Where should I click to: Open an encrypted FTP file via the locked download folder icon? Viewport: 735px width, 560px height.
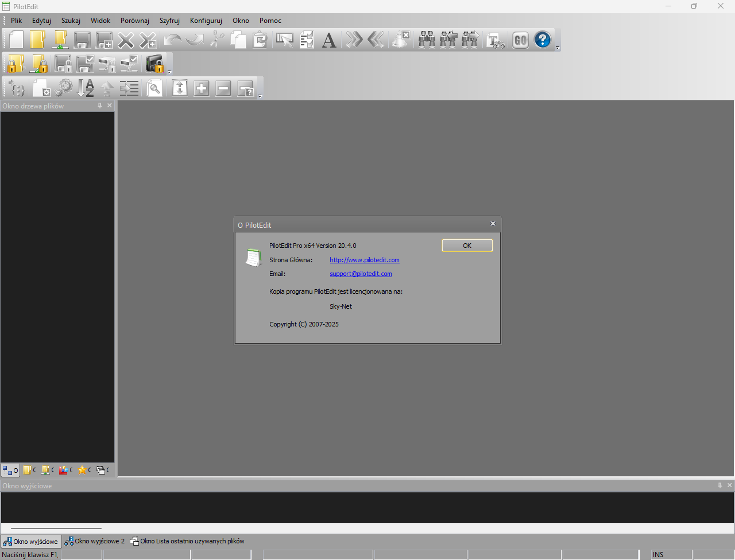click(39, 64)
